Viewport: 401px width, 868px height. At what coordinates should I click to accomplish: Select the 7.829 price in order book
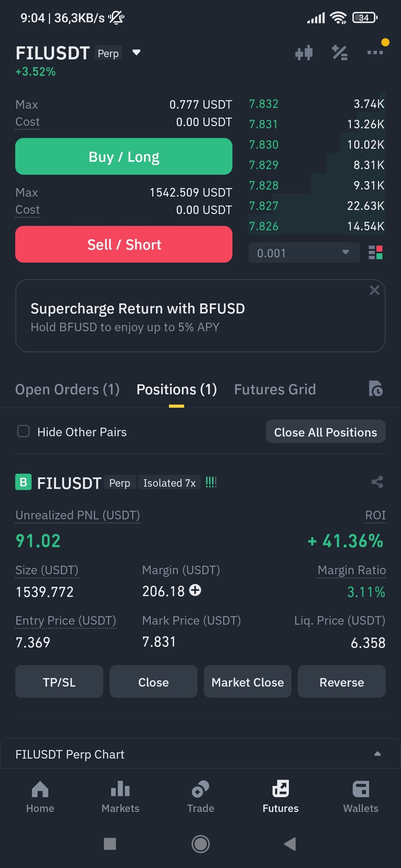[x=264, y=165]
